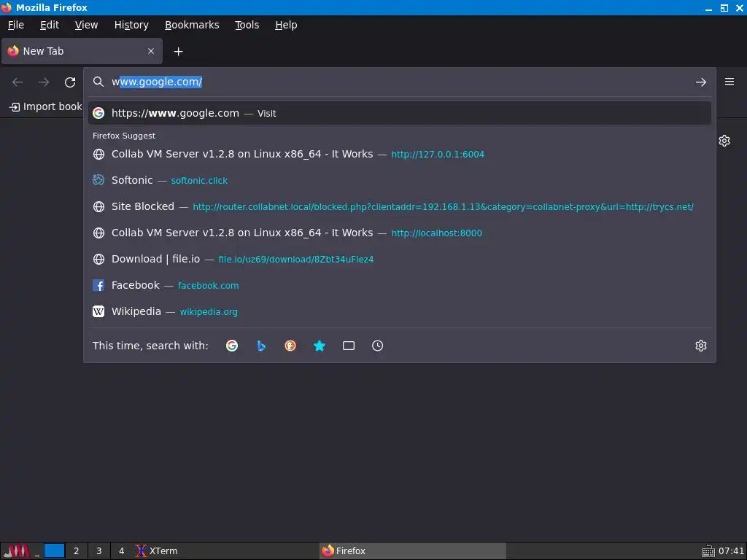The width and height of the screenshot is (747, 560).
Task: Click the Import bookmarks toolbar button
Action: (46, 106)
